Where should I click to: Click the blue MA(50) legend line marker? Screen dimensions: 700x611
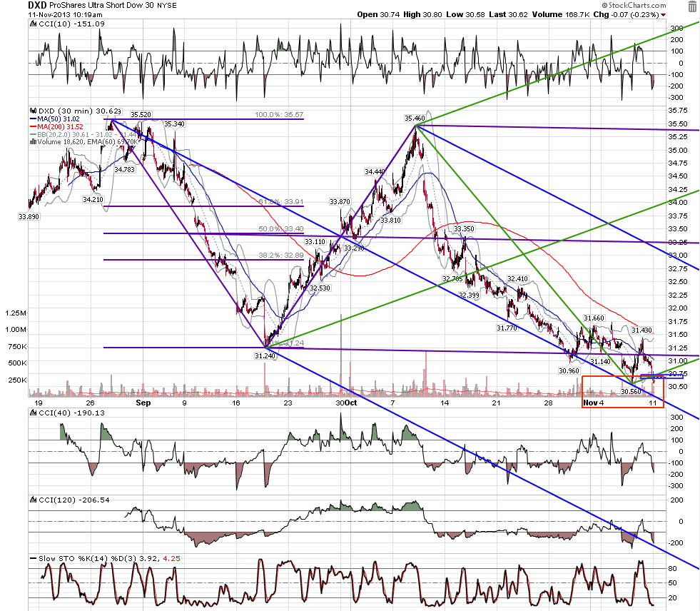pyautogui.click(x=33, y=118)
